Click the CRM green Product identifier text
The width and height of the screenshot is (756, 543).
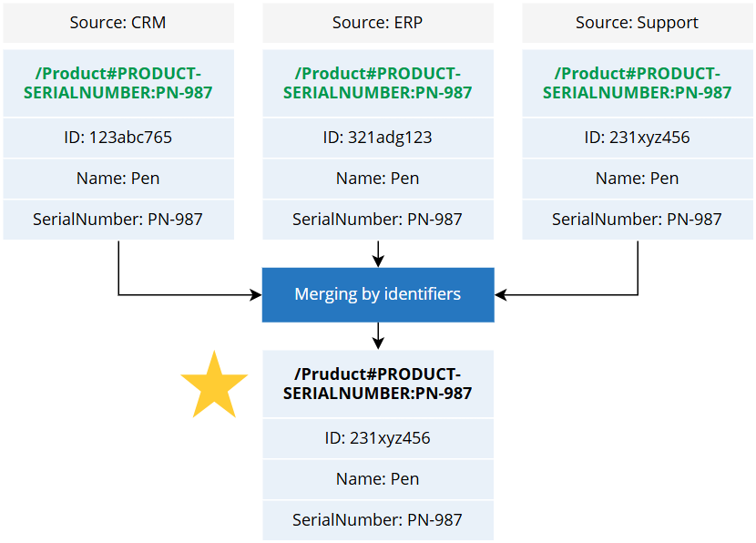click(x=118, y=83)
